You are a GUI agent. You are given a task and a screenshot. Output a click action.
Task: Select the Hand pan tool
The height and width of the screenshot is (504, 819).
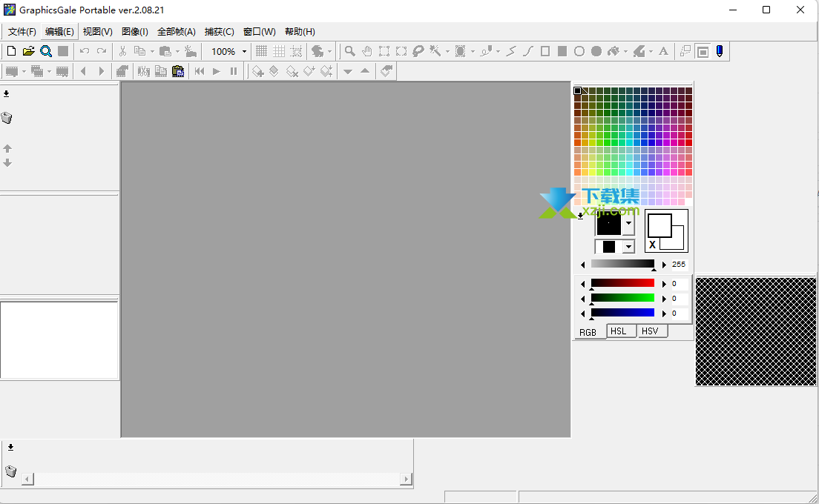pyautogui.click(x=366, y=51)
